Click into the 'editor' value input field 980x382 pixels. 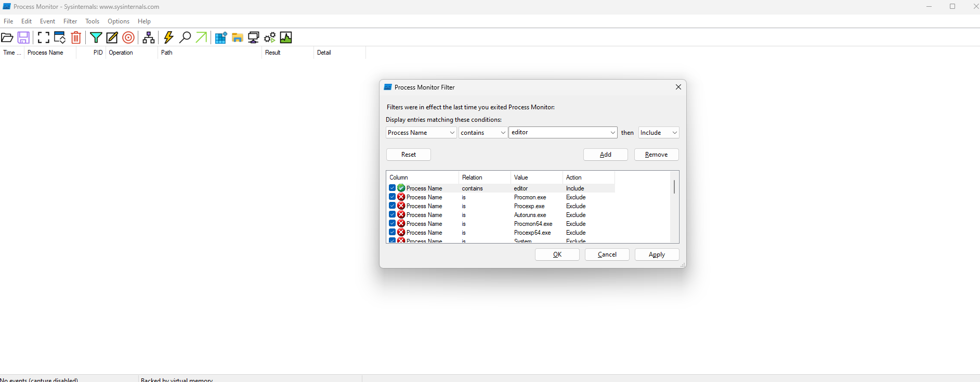[558, 133]
